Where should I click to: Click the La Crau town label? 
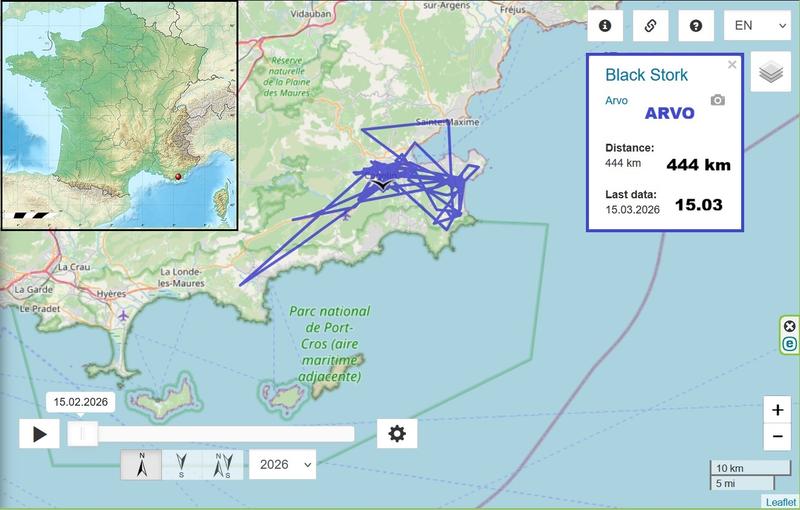(74, 267)
